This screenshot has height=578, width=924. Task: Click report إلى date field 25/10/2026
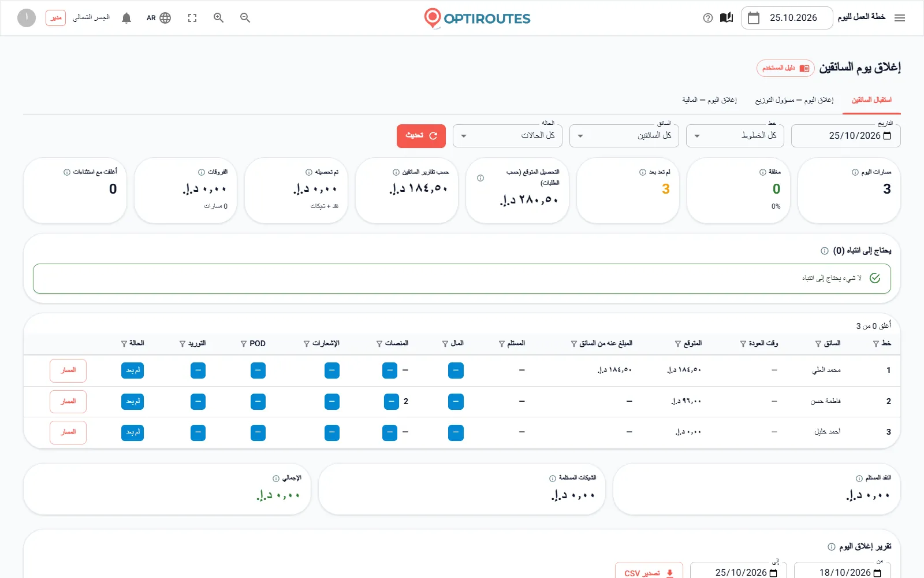coord(739,572)
